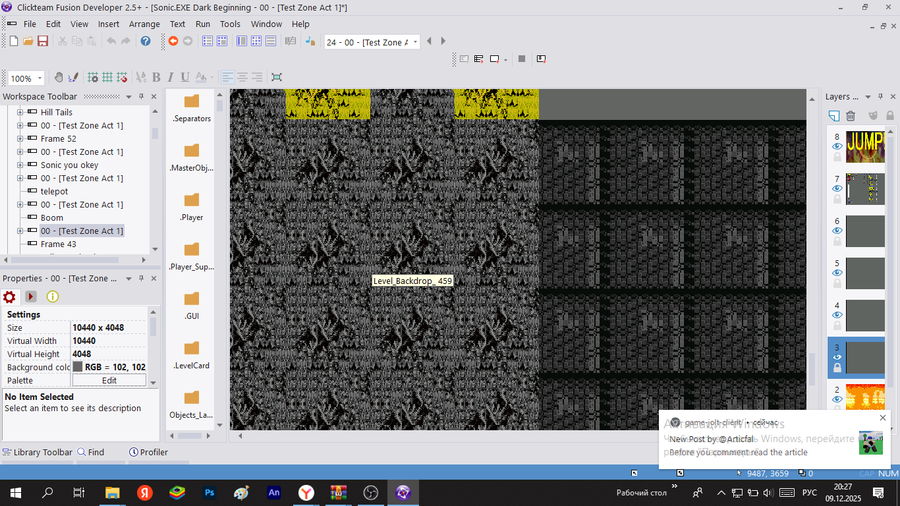Screen dimensions: 900x506
Task: Open the Help contents icon
Action: [x=146, y=41]
